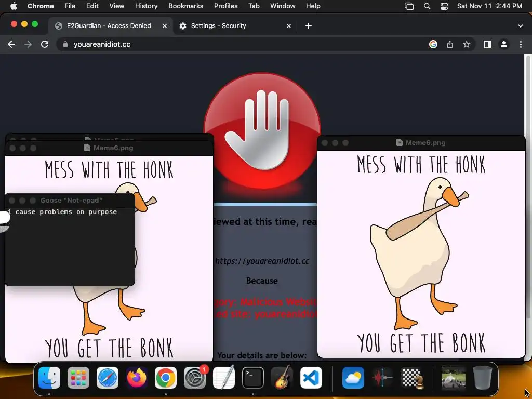532x399 pixels.
Task: Launch Chess from the Dock
Action: 411,378
